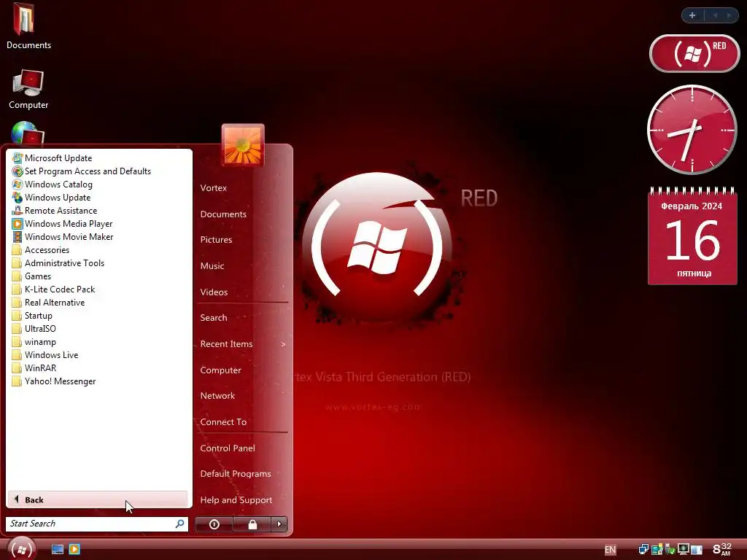The image size is (747, 560).
Task: Open Computer from the start menu's right pane
Action: pos(220,370)
